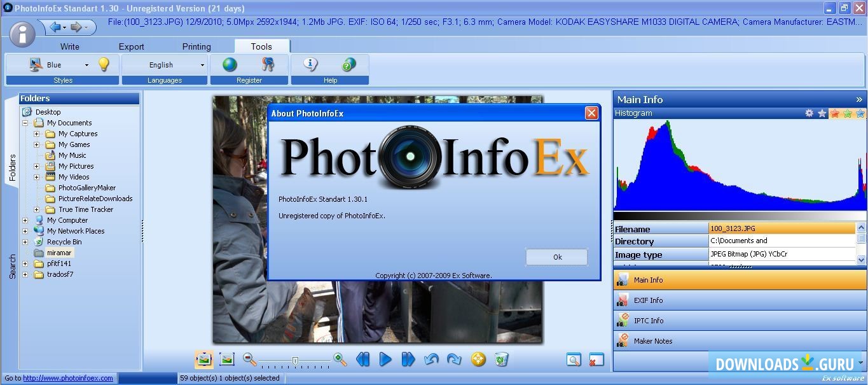This screenshot has height=385, width=868.
Task: Click the navigation info icon top left
Action: coord(22,33)
